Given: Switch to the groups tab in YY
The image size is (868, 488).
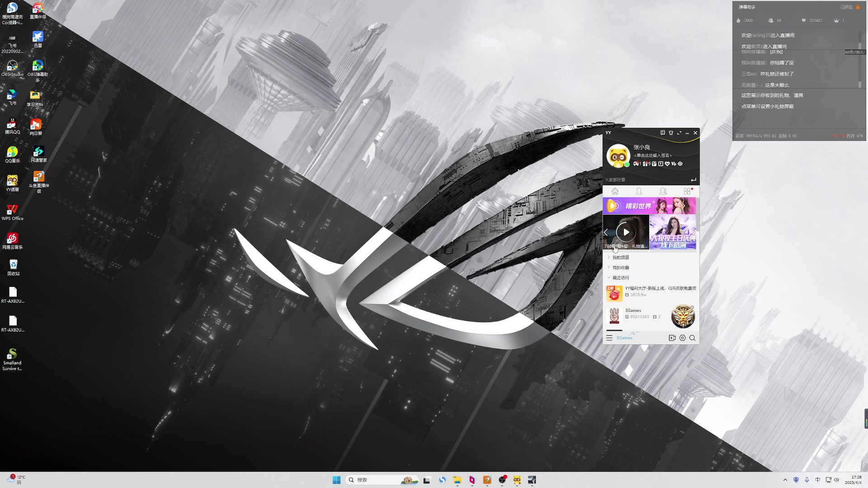Looking at the screenshot, I should click(x=663, y=191).
